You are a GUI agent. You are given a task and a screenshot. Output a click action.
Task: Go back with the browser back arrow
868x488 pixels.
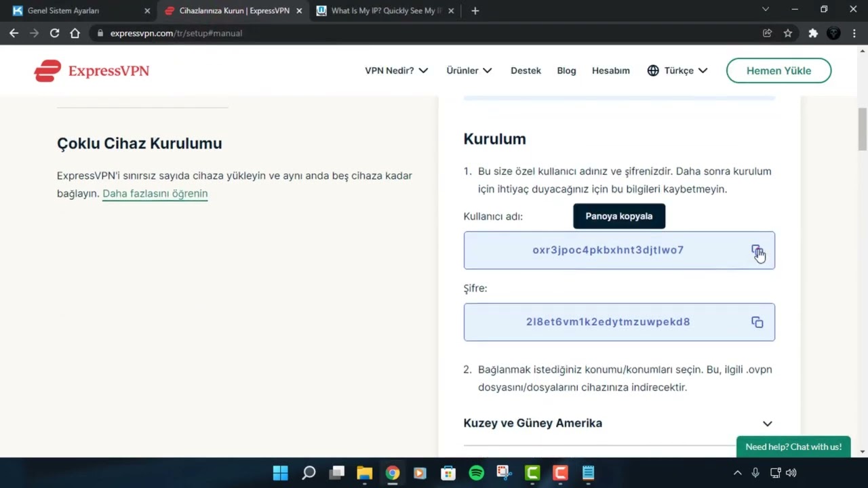click(14, 33)
